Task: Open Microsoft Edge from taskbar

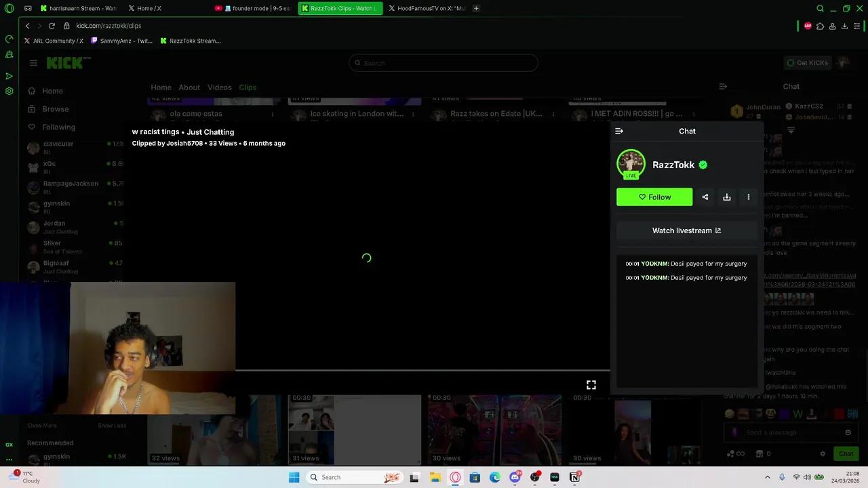Action: pyautogui.click(x=495, y=477)
